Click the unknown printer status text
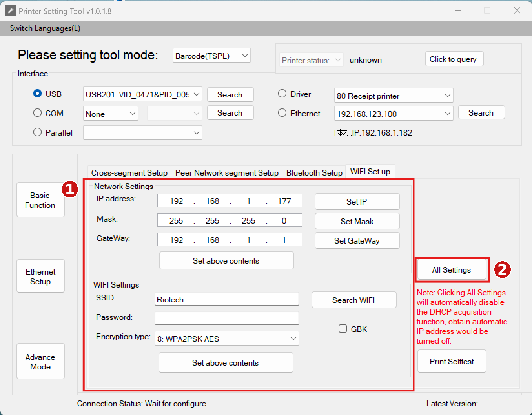 [365, 60]
